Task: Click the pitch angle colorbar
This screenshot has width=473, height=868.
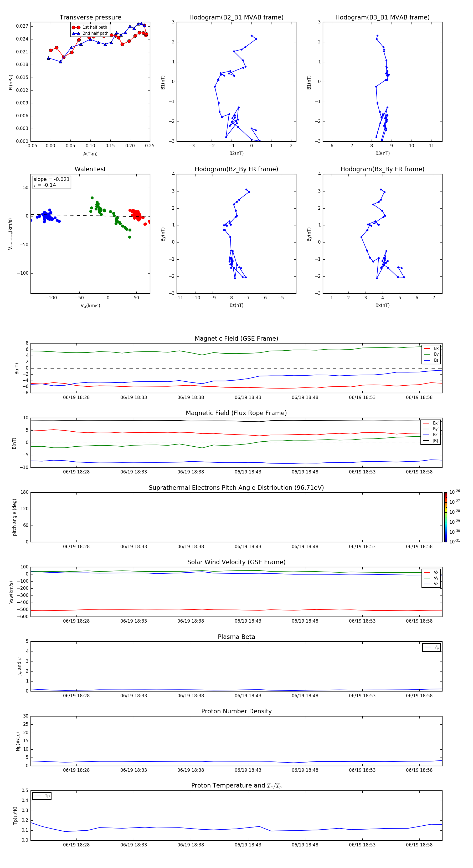Action: click(x=446, y=517)
